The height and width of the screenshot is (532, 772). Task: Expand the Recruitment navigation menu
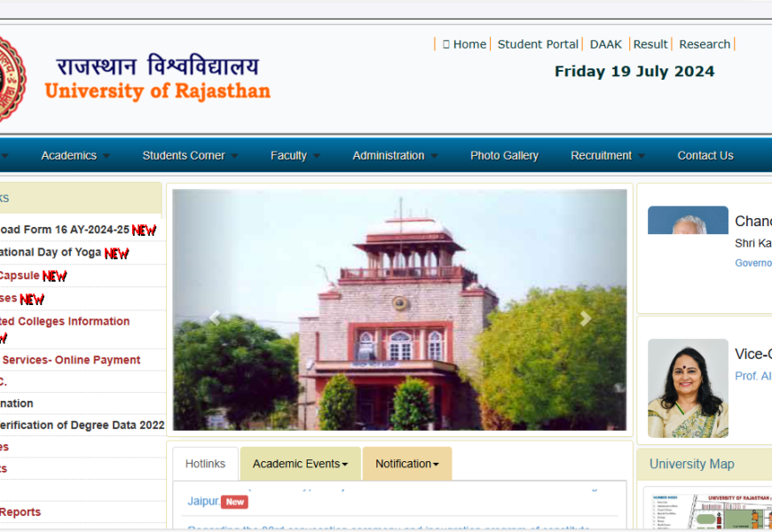[x=608, y=155]
